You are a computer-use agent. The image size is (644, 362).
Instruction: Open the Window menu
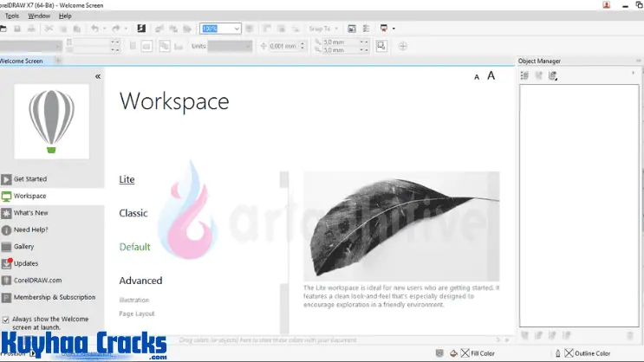click(39, 16)
